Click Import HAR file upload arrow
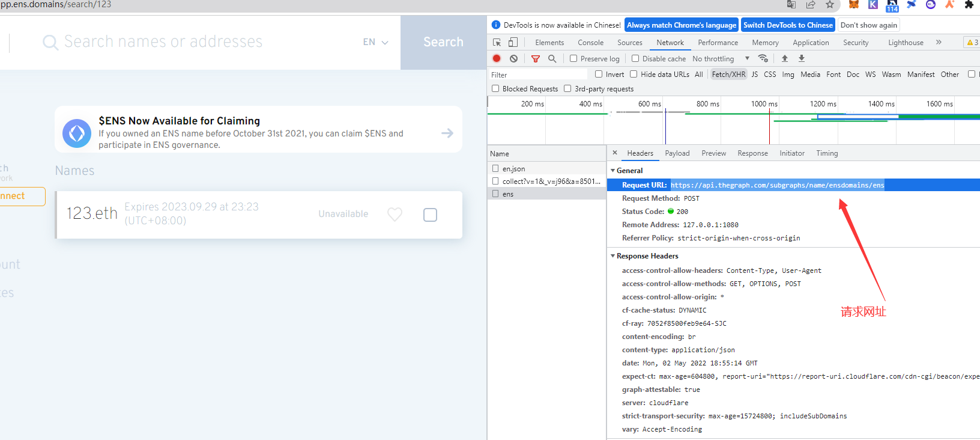Screen dimensions: 980x440 tap(784, 58)
